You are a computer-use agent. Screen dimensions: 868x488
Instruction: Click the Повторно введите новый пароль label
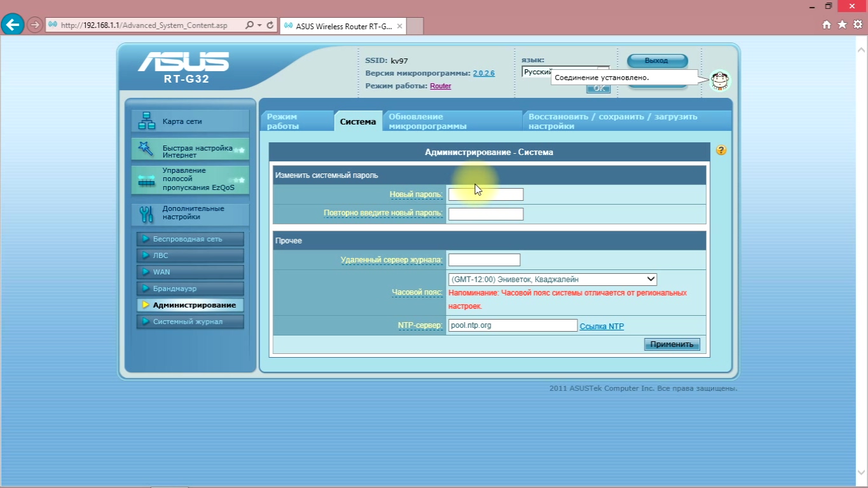click(x=383, y=213)
